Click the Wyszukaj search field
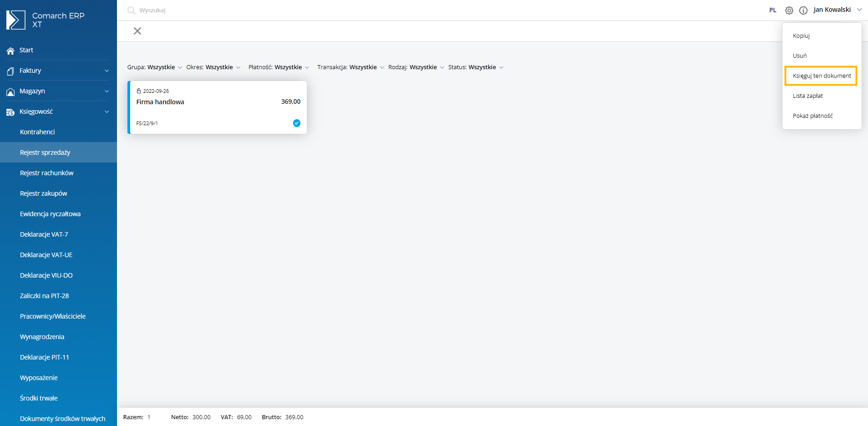The width and height of the screenshot is (868, 426). (152, 10)
